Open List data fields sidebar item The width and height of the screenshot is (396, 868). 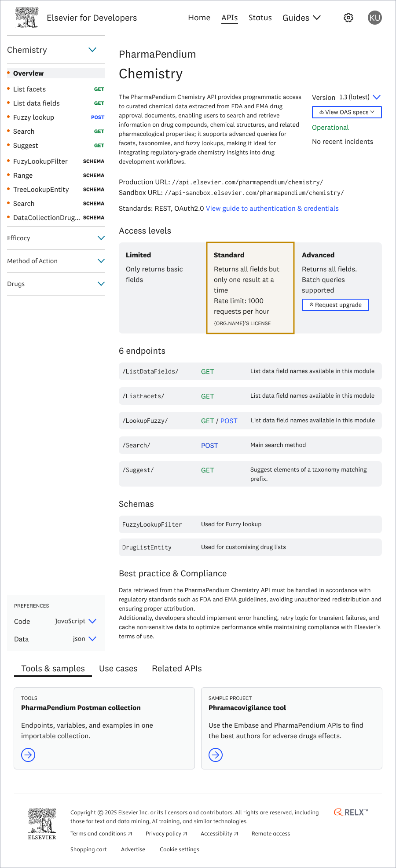[x=56, y=103]
